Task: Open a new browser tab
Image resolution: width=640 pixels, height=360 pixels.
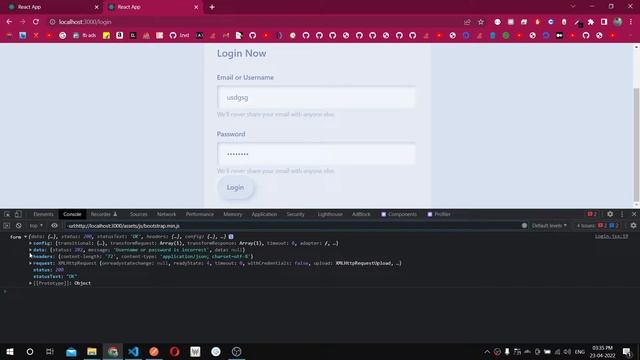Action: [x=212, y=7]
